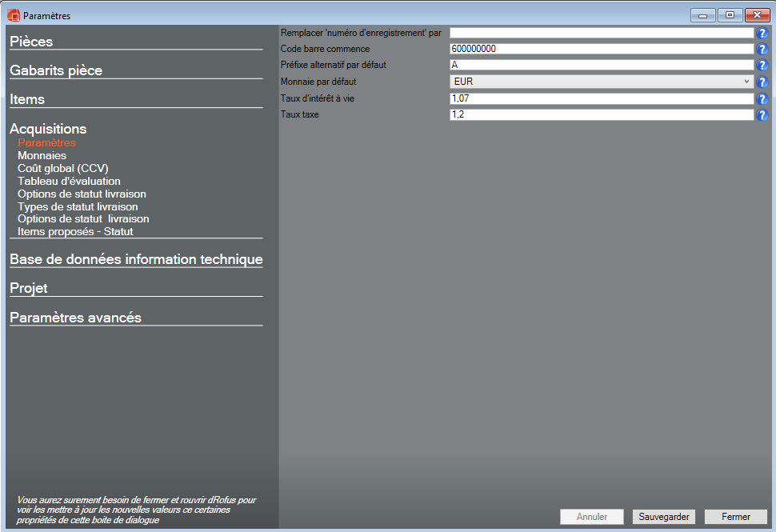Click the Code barre commence input field

(x=602, y=49)
